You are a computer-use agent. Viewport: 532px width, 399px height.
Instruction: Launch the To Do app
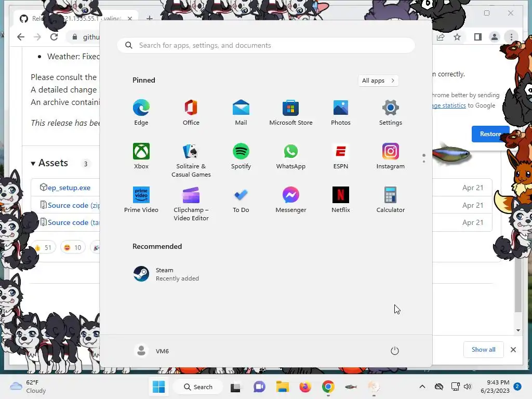coord(241,200)
